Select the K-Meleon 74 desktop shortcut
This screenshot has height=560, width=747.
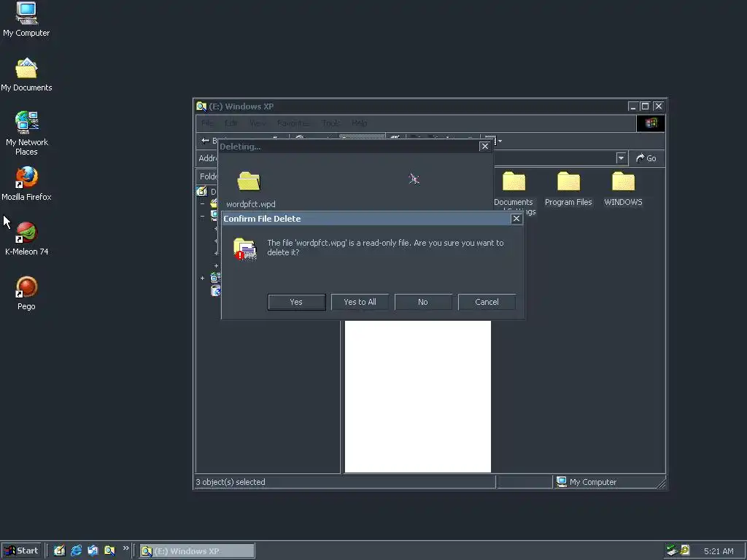pos(26,238)
